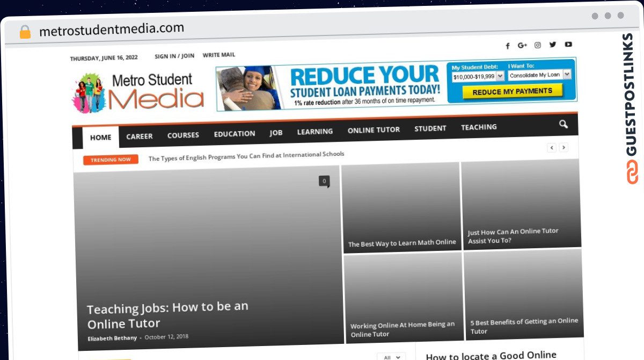This screenshot has height=360, width=644.
Task: Click the comment count bubble on featured post
Action: [x=324, y=182]
